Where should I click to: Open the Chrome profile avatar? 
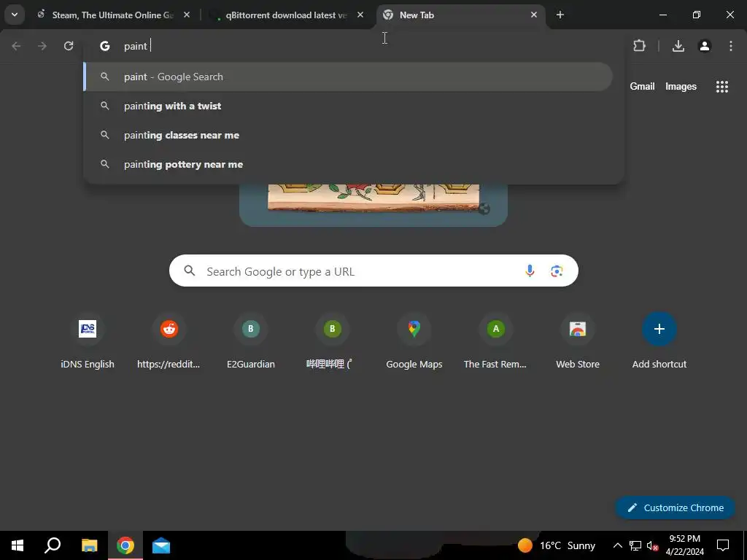pos(705,46)
